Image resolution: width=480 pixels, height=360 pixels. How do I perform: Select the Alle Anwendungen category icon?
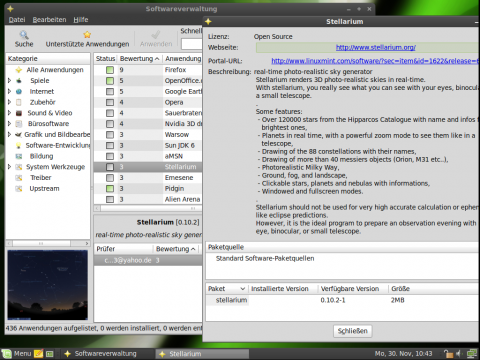coord(19,70)
